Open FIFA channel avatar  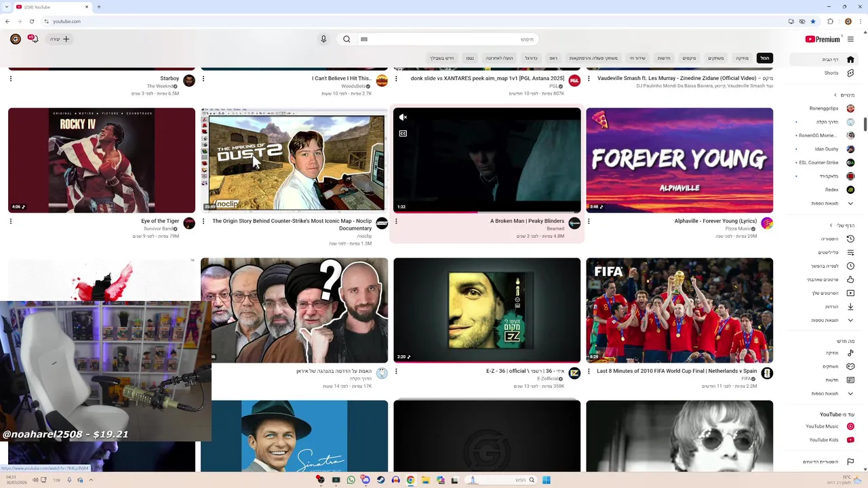click(767, 373)
